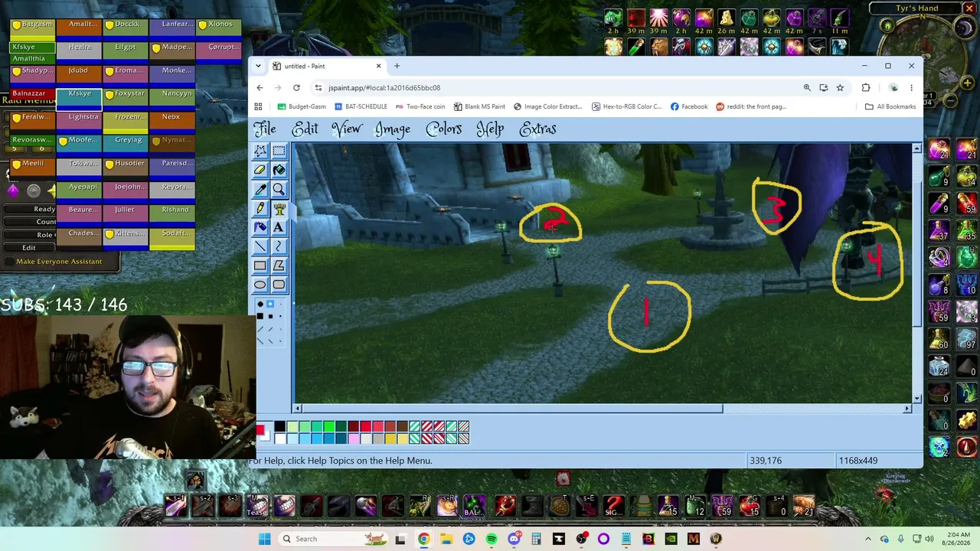Open Chrome's three-dot menu
The width and height of the screenshot is (980, 551).
pos(911,87)
